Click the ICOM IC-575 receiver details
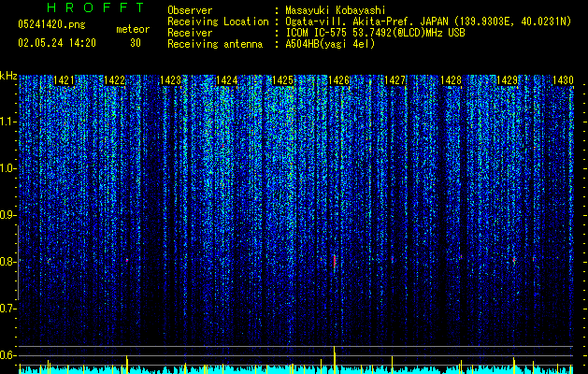 click(375, 33)
